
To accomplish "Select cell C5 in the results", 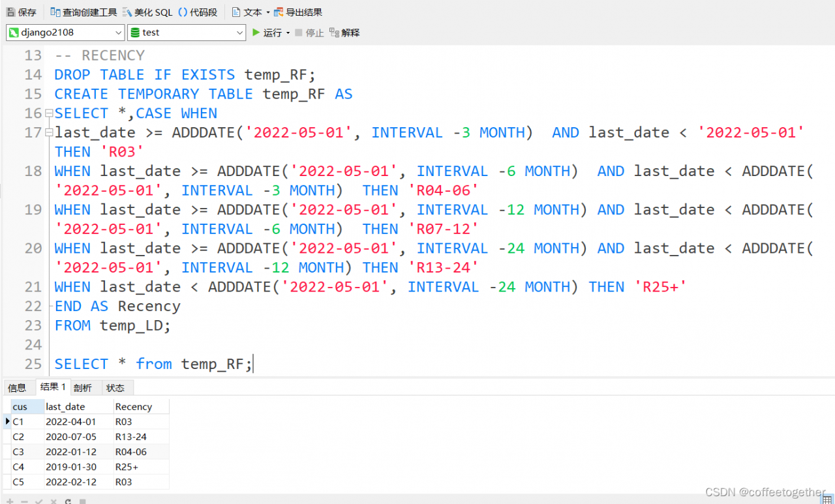I will point(27,482).
